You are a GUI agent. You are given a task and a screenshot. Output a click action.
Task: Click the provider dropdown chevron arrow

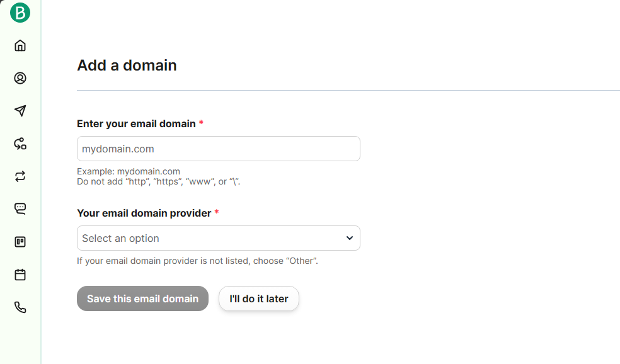[x=350, y=238]
